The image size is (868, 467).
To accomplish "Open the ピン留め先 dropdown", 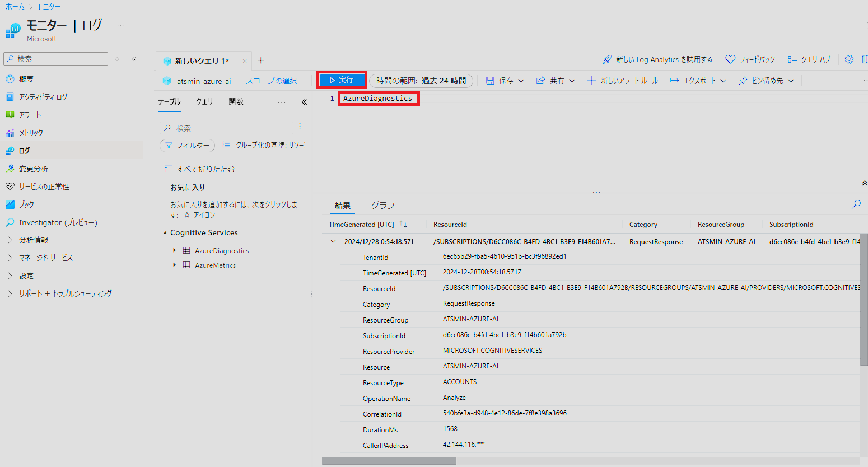I will [x=766, y=81].
